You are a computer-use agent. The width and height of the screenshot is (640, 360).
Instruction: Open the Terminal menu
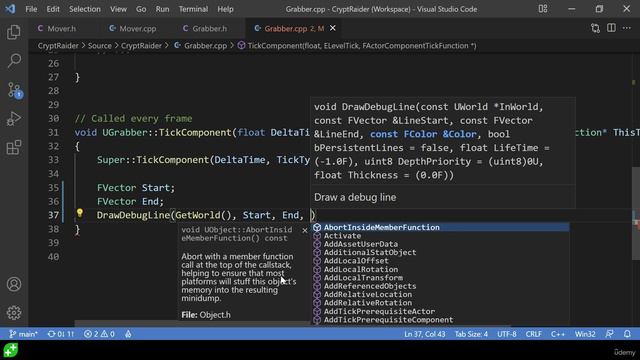click(x=193, y=9)
